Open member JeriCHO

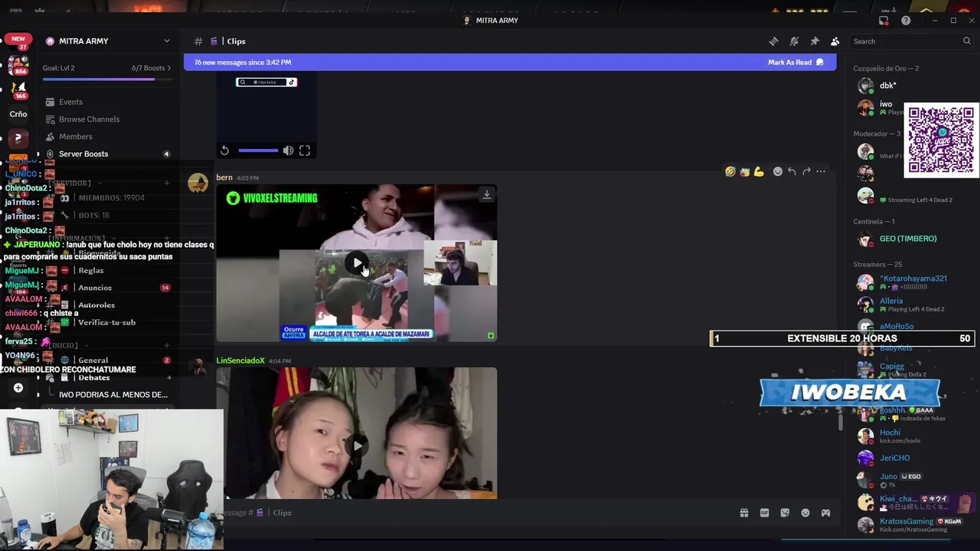click(x=894, y=458)
